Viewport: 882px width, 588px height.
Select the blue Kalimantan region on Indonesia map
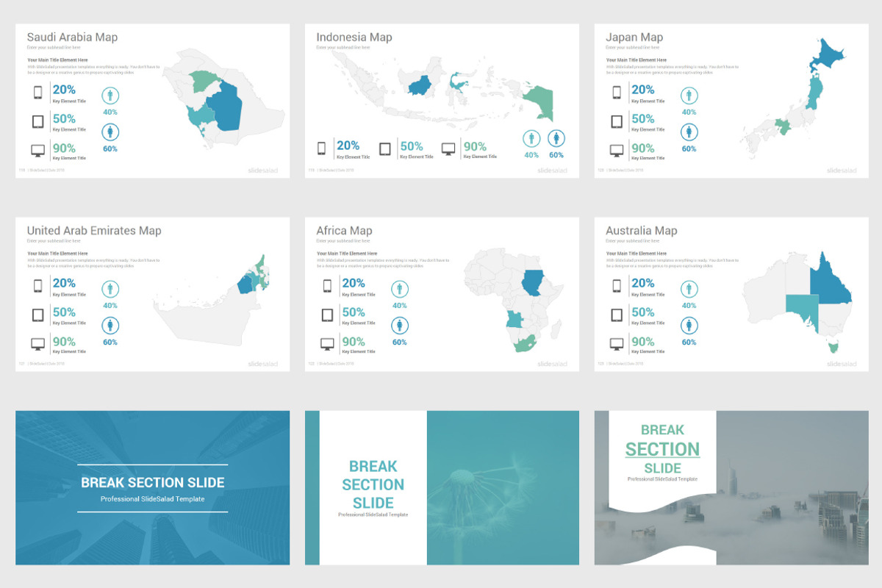[420, 85]
